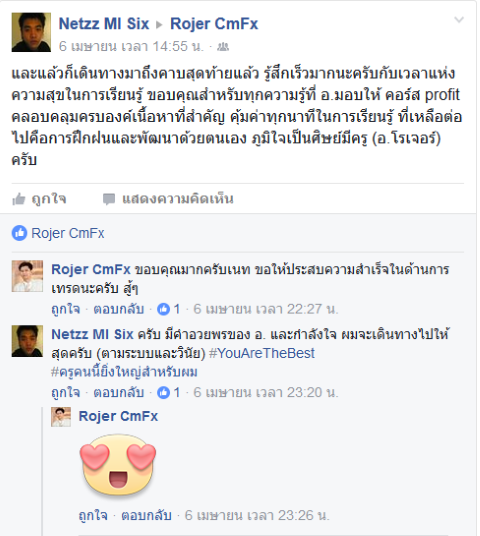Click the #ครูคนนี้ยิ่งใหญ่สำหรับผม hashtag

coord(124,372)
